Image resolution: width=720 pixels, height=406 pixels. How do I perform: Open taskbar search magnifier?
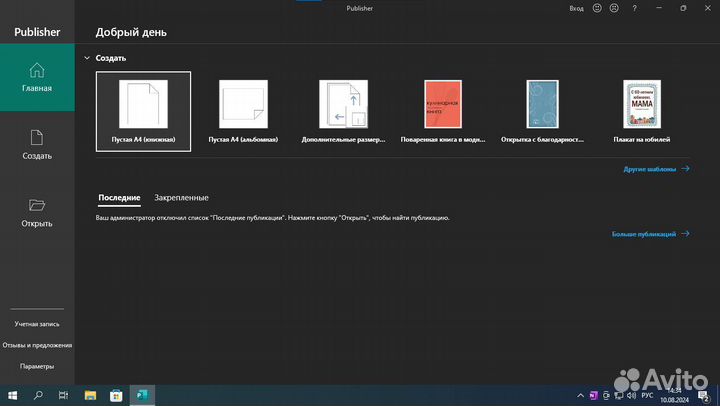(x=38, y=395)
